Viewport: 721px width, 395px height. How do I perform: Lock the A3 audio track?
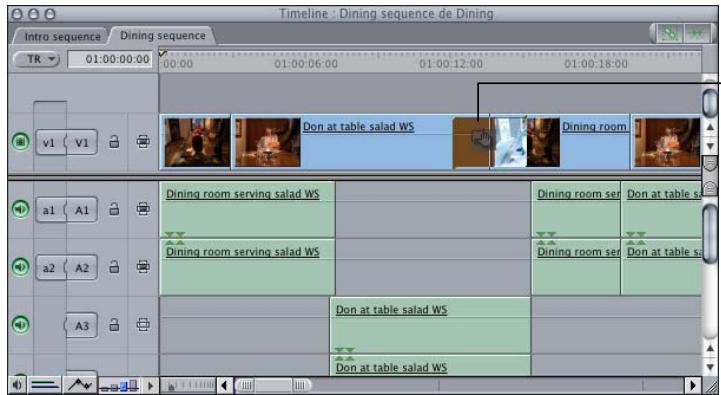tap(114, 325)
